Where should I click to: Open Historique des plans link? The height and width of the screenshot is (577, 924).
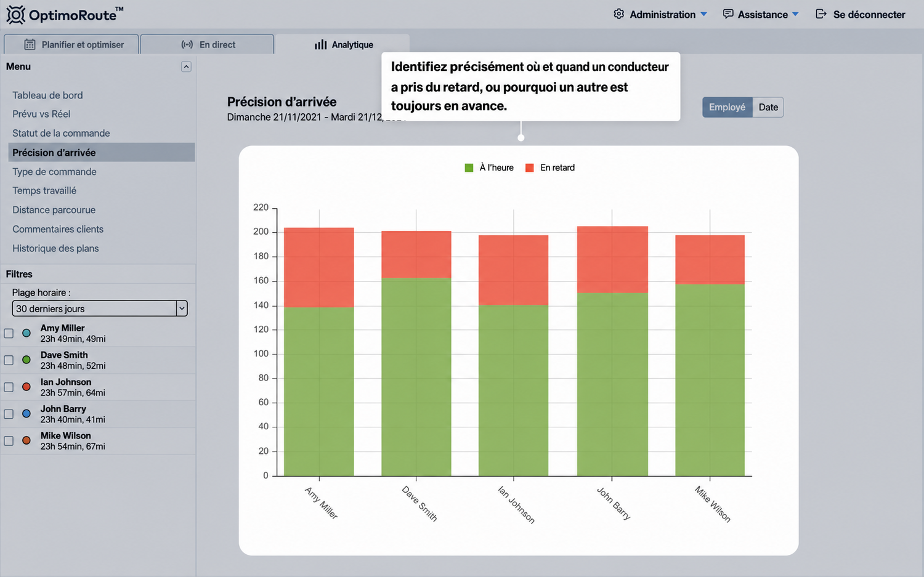point(55,248)
